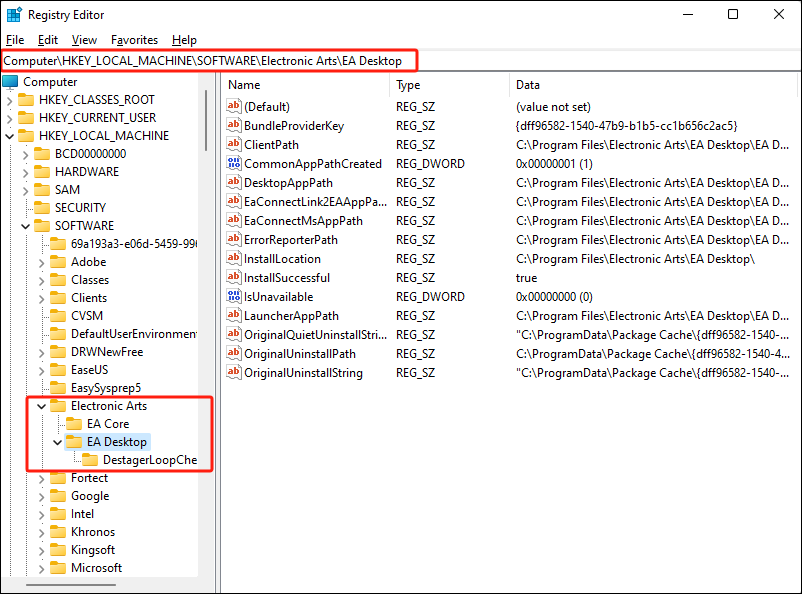Select the Khronos tree key

(x=93, y=532)
